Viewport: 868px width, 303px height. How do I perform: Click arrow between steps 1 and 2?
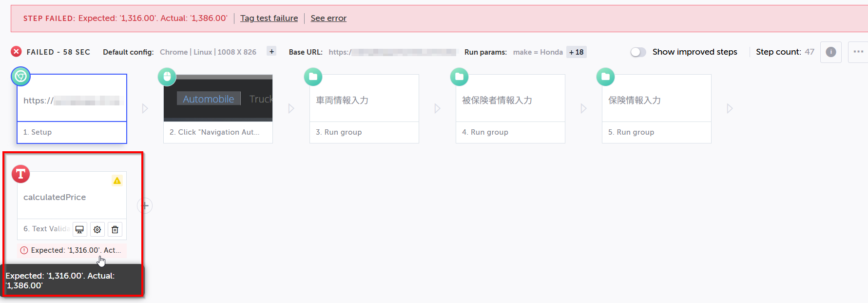pos(145,108)
